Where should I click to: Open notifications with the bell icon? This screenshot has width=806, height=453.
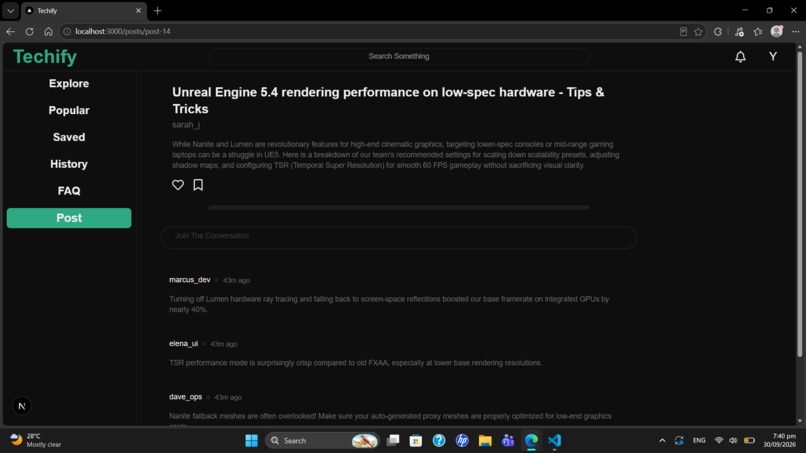(x=740, y=57)
